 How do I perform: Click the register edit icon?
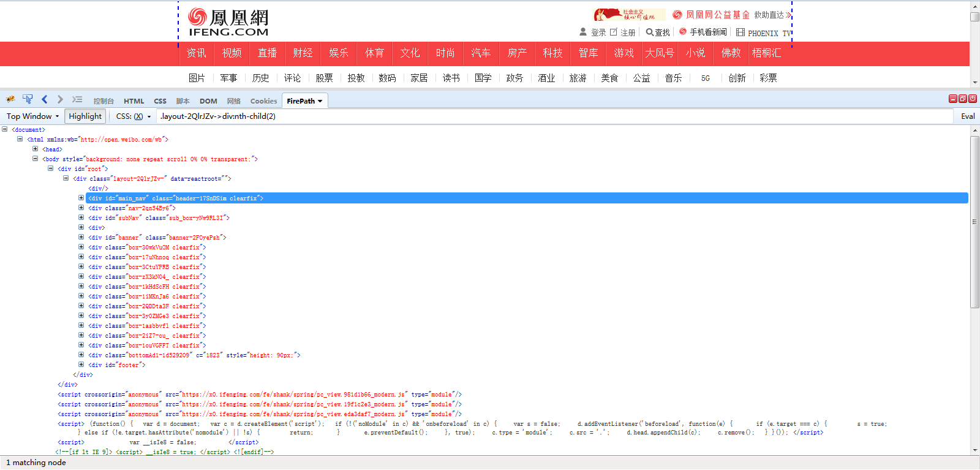pos(614,32)
